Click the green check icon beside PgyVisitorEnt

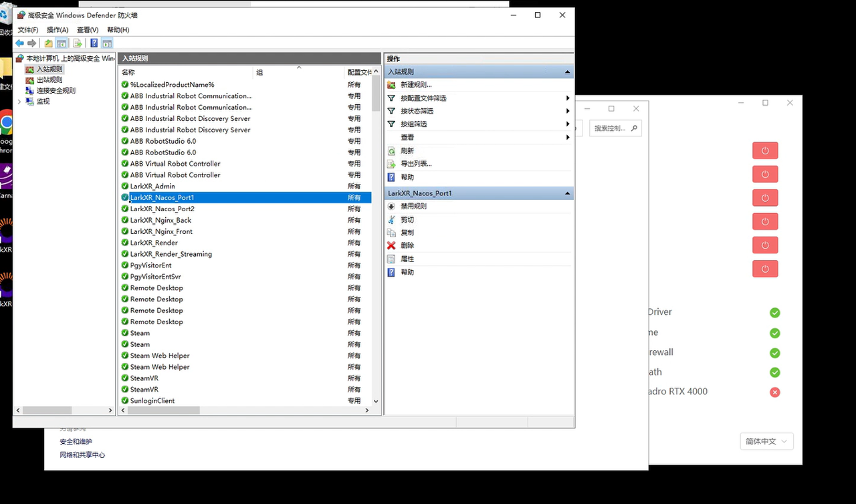(125, 265)
